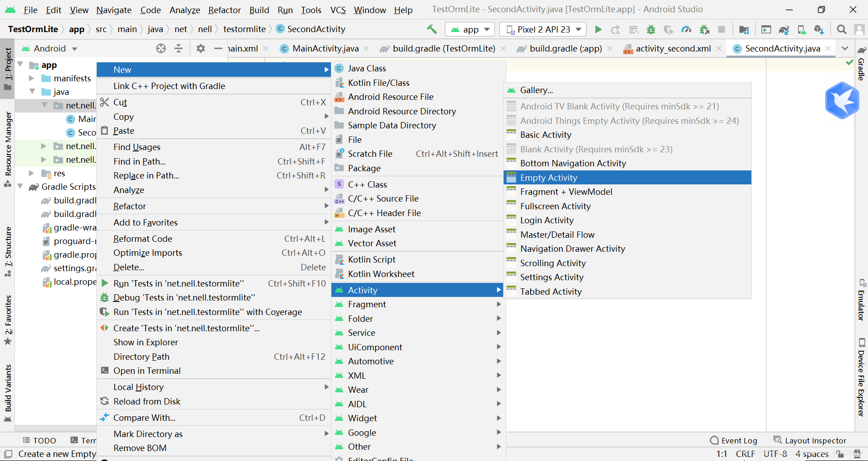This screenshot has width=868, height=461.
Task: Open Gallery... activity templates
Action: click(627, 90)
